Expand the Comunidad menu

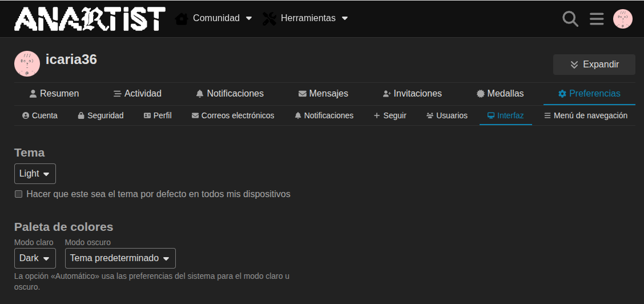tap(214, 18)
